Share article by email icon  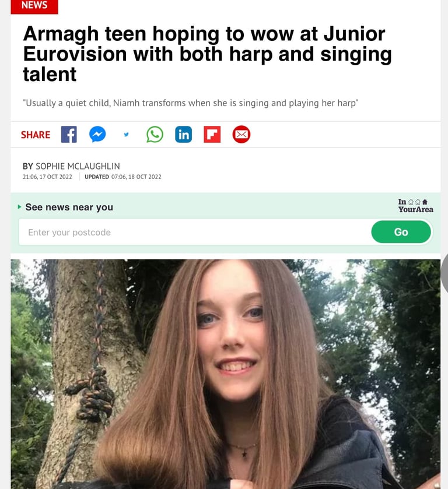point(242,135)
